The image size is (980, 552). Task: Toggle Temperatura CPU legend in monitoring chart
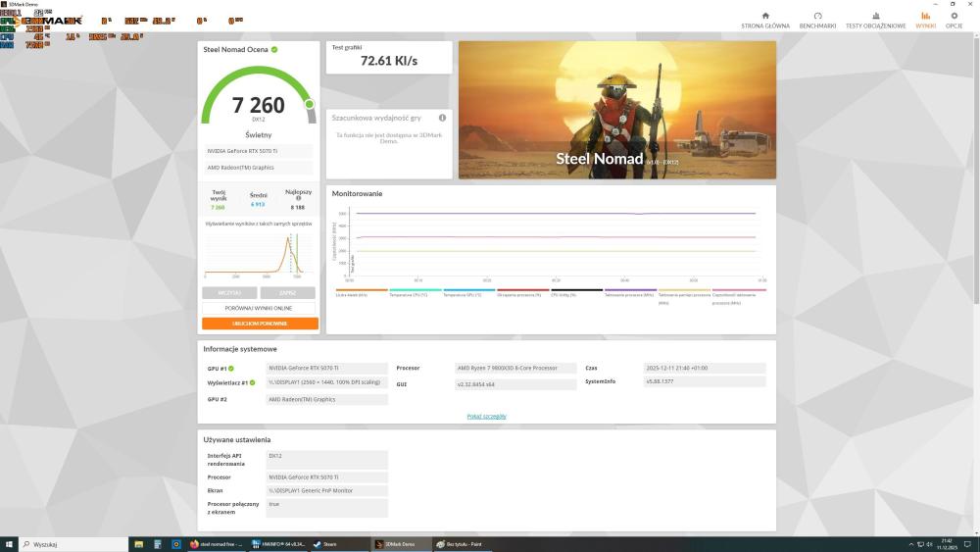click(415, 291)
